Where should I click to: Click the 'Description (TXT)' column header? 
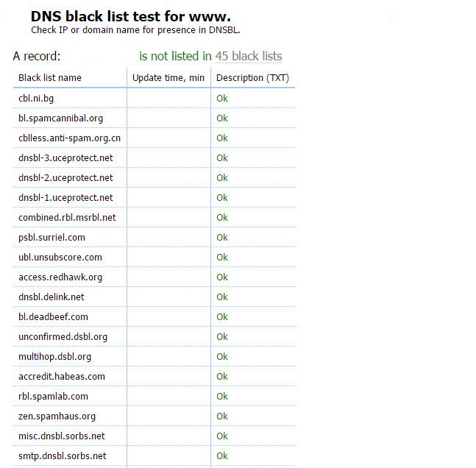252,77
